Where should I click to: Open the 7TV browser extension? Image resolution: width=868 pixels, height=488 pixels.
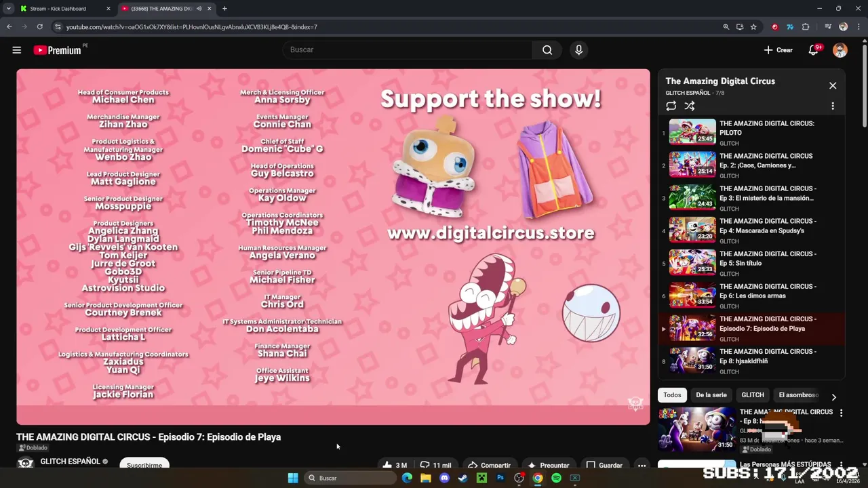[790, 27]
